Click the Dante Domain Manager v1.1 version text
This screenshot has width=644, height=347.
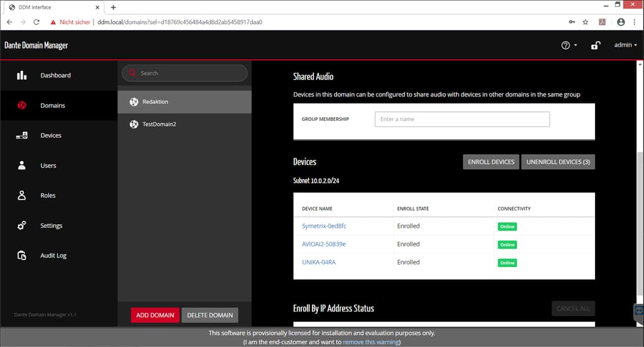click(x=45, y=314)
